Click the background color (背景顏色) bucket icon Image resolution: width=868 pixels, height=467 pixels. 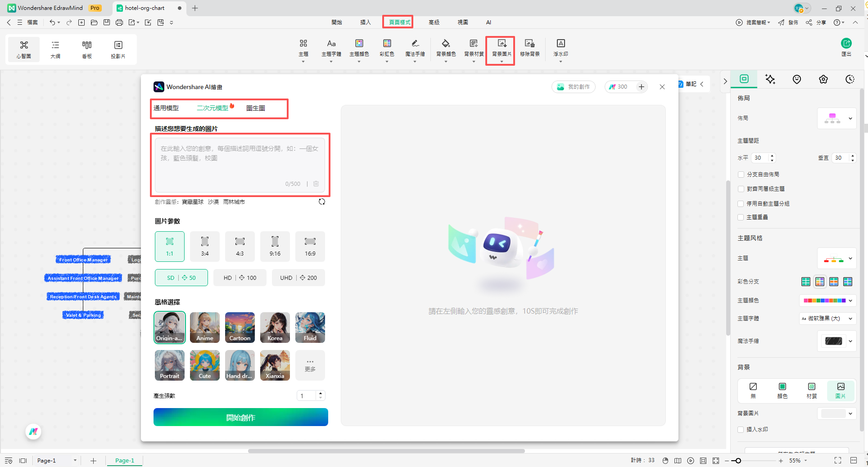tap(446, 44)
